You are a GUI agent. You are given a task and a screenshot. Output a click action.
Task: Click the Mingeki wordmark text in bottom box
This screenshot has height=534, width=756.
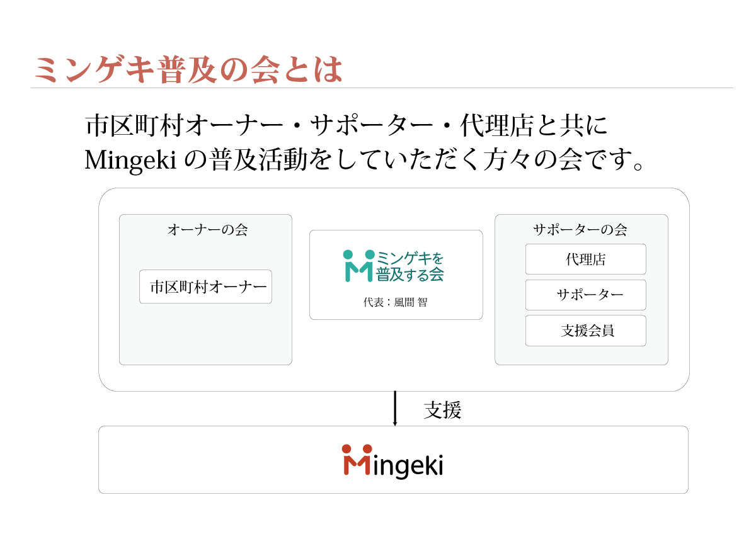[x=408, y=465]
